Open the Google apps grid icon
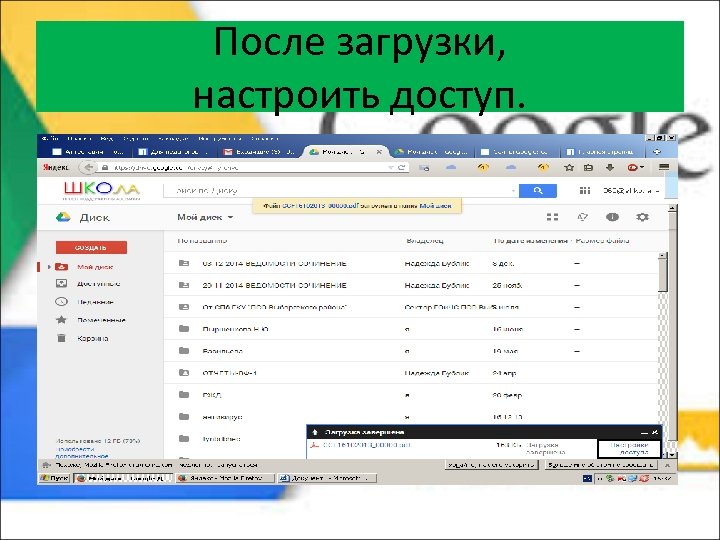 click(x=585, y=191)
